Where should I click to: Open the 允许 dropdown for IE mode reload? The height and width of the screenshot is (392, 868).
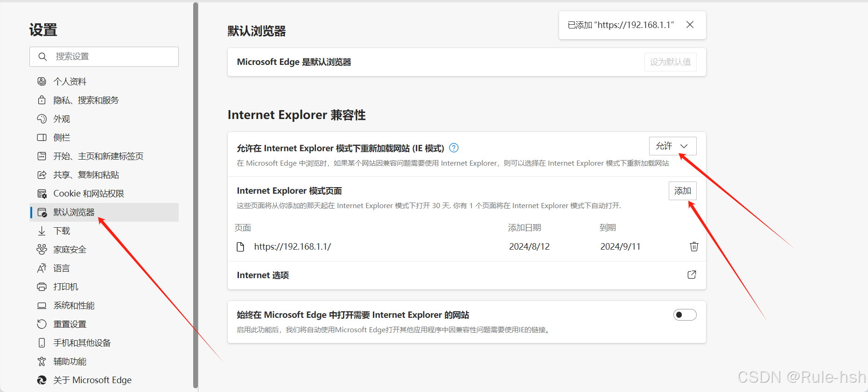(672, 146)
